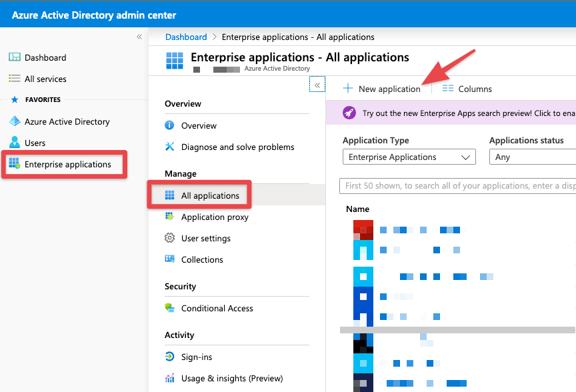
Task: Collapse the Enterprise applications menu pane
Action: coord(317,85)
